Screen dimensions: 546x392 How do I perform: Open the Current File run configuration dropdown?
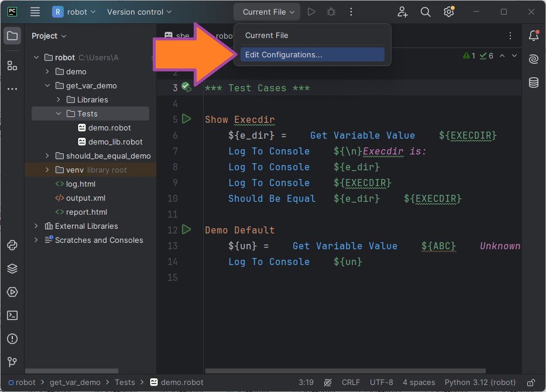pyautogui.click(x=267, y=12)
